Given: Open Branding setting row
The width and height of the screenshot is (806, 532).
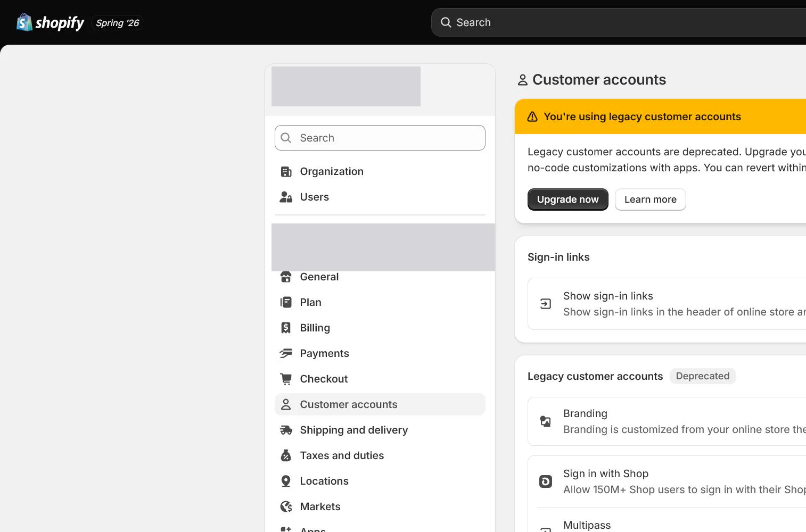Looking at the screenshot, I should click(x=667, y=421).
